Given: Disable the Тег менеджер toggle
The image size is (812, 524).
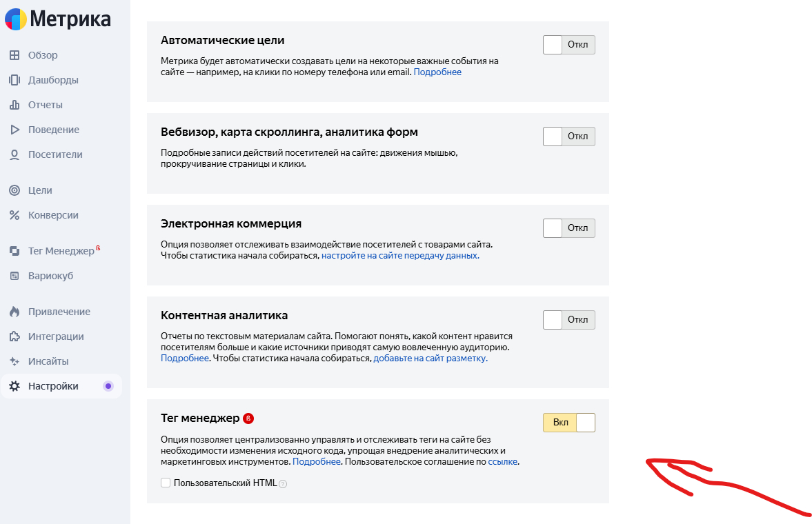Looking at the screenshot, I should 568,422.
